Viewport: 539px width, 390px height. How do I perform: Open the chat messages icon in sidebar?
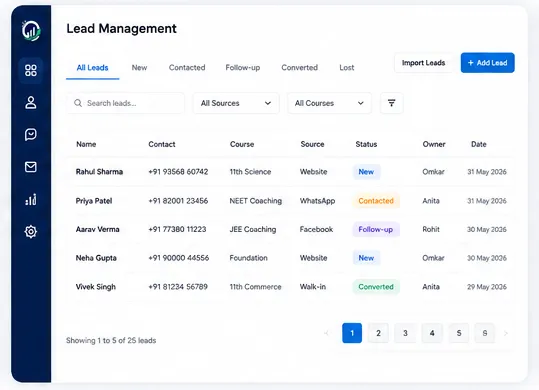(x=31, y=134)
